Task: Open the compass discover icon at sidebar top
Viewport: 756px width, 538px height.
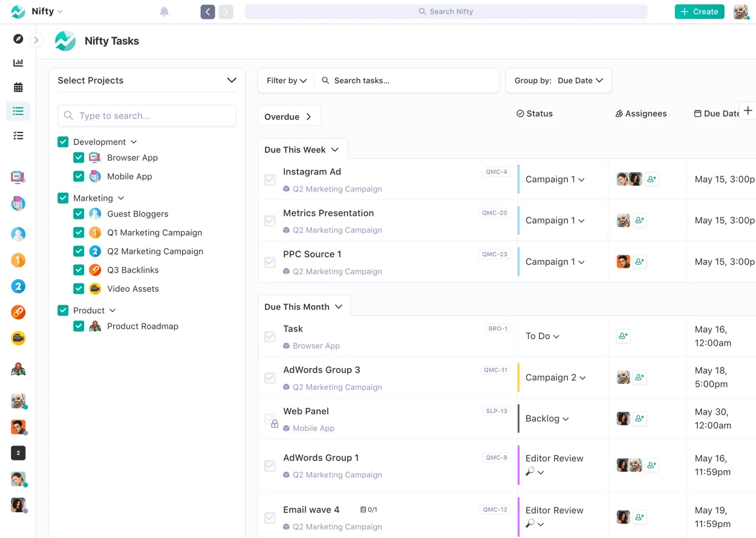Action: (18, 39)
